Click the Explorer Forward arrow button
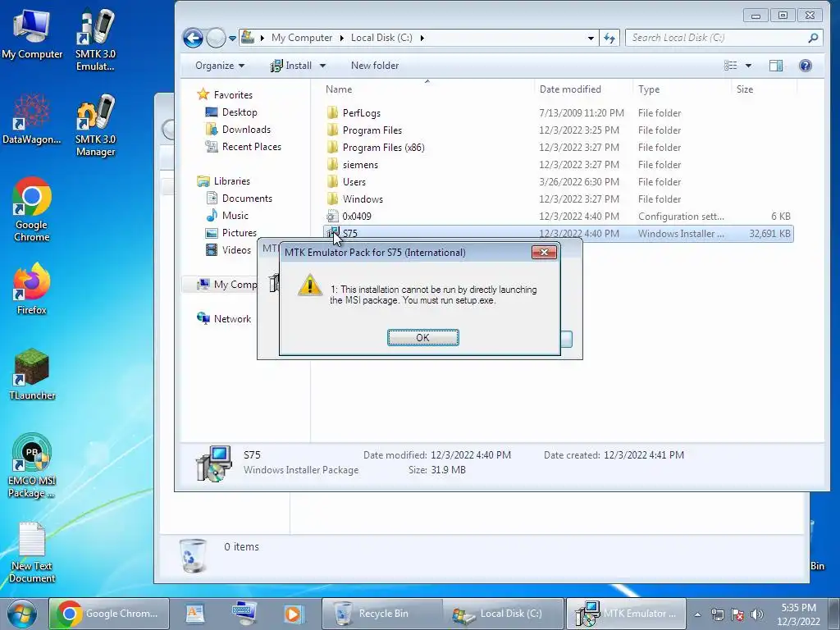This screenshot has height=630, width=840. [x=216, y=38]
